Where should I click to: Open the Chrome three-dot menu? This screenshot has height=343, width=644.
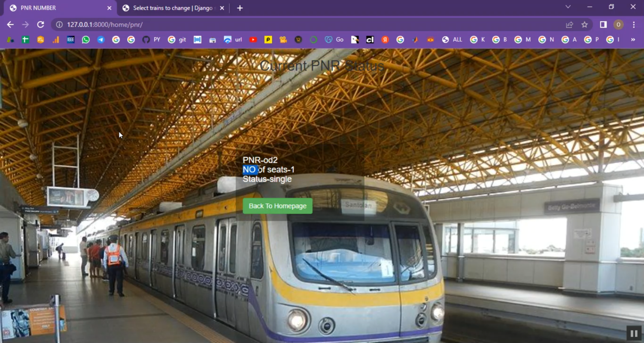tap(634, 24)
